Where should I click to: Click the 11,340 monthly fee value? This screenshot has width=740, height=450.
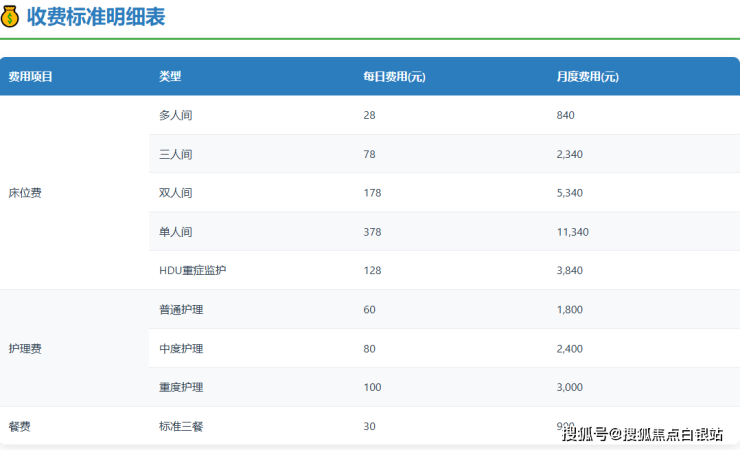[573, 232]
